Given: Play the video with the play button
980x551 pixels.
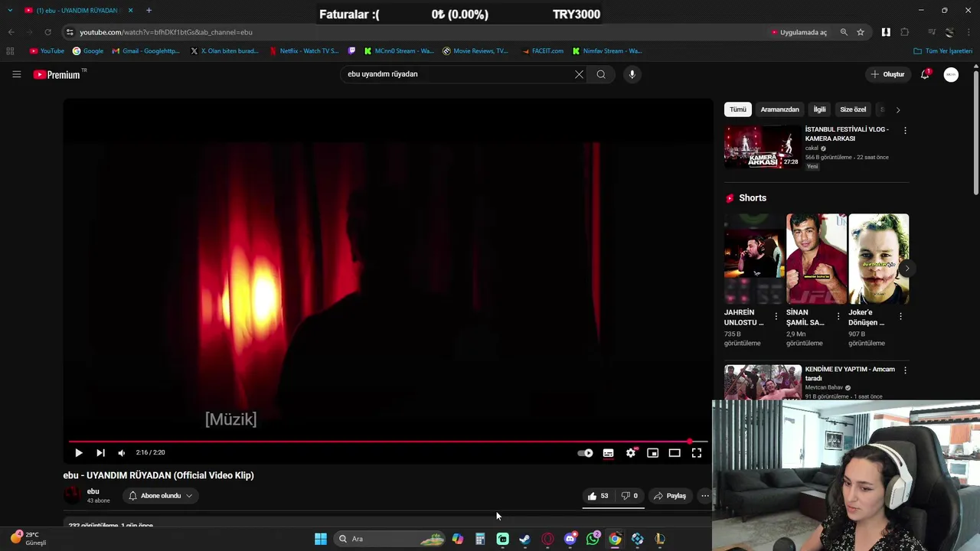Looking at the screenshot, I should pyautogui.click(x=78, y=453).
